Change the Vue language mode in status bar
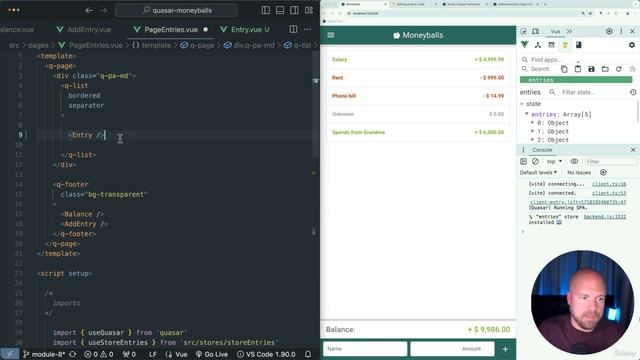 (x=177, y=354)
